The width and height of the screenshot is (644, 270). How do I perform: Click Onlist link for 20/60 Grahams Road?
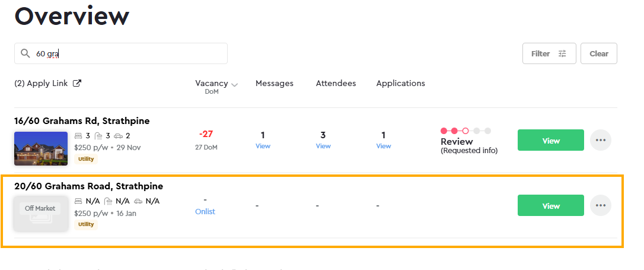205,212
